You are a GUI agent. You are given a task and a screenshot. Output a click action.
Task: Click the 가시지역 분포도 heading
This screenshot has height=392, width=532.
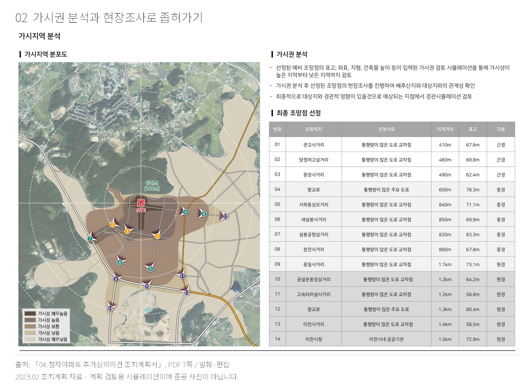(46, 54)
